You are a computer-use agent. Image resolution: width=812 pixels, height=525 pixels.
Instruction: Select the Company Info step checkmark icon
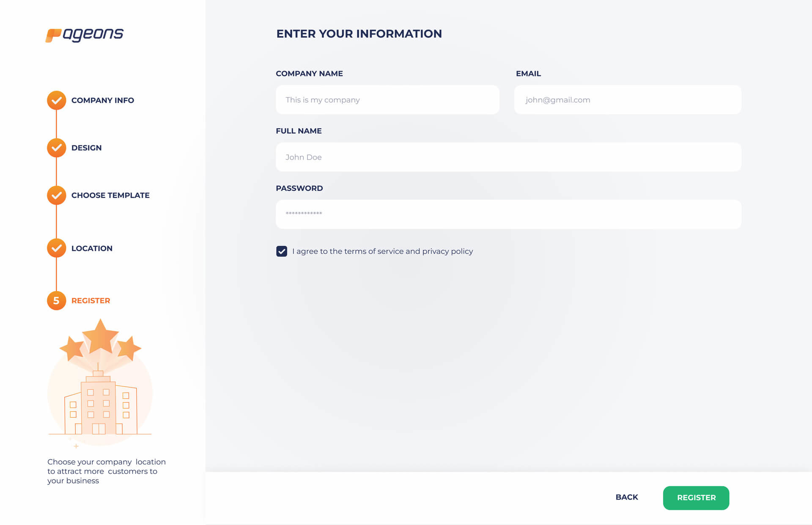coord(56,100)
